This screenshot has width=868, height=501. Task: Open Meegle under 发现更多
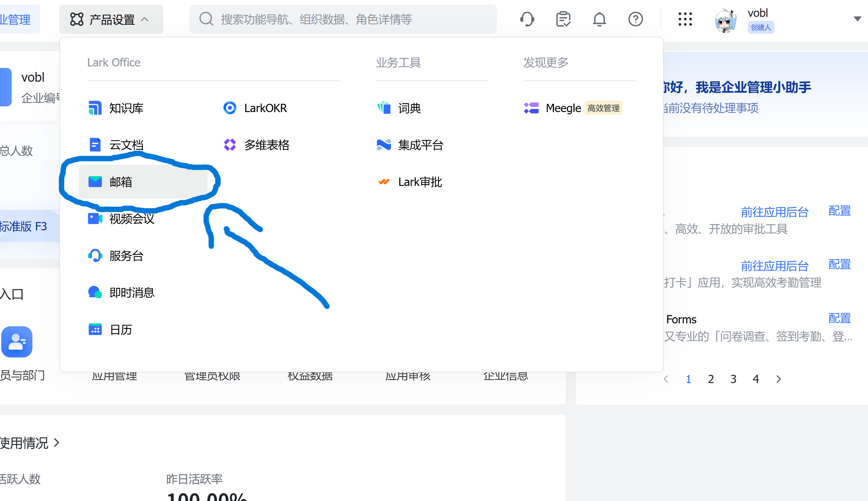tap(563, 108)
